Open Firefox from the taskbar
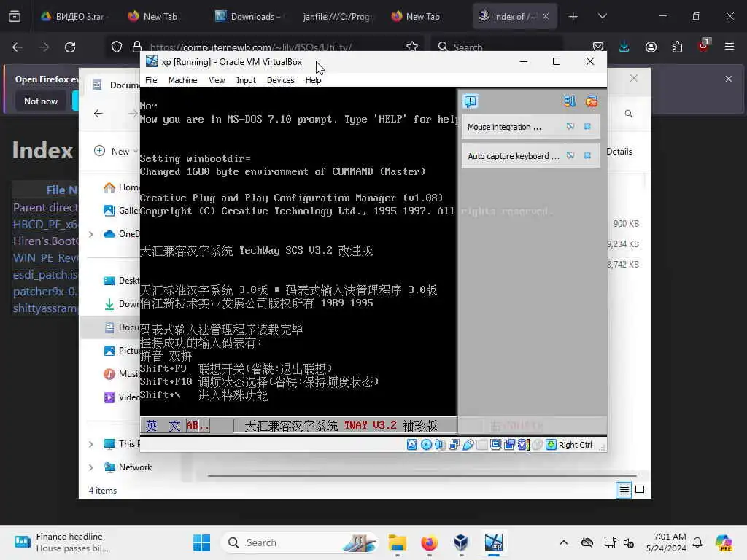 pyautogui.click(x=429, y=542)
